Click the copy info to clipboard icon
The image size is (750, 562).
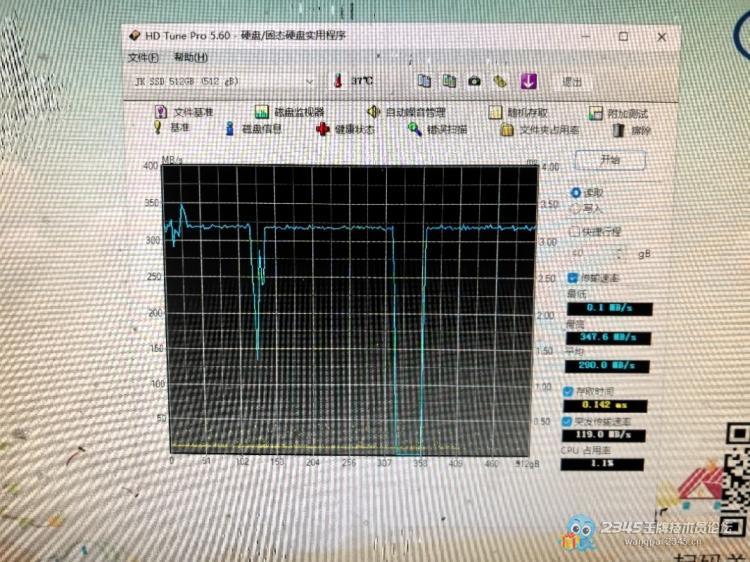pyautogui.click(x=424, y=81)
